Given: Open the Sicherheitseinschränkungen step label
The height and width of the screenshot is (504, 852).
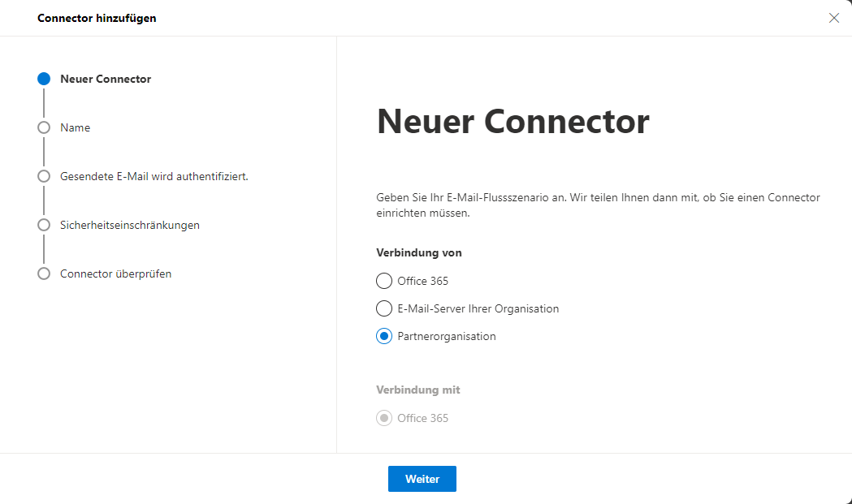Looking at the screenshot, I should coord(130,225).
